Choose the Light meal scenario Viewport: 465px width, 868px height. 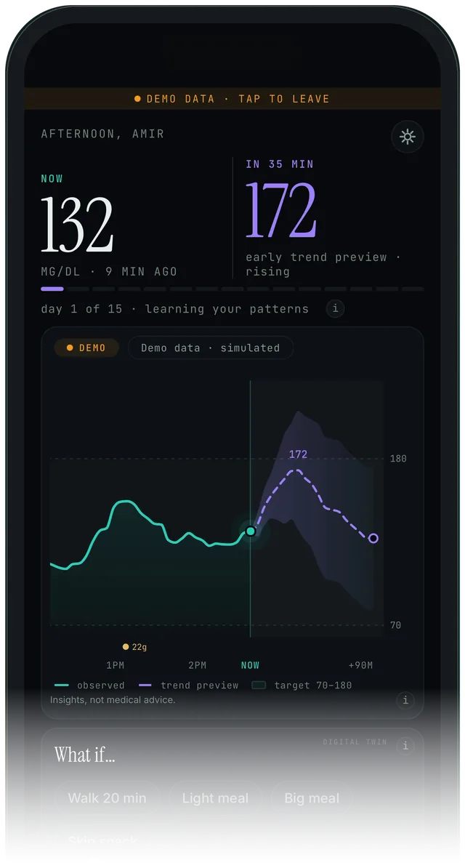pos(215,798)
